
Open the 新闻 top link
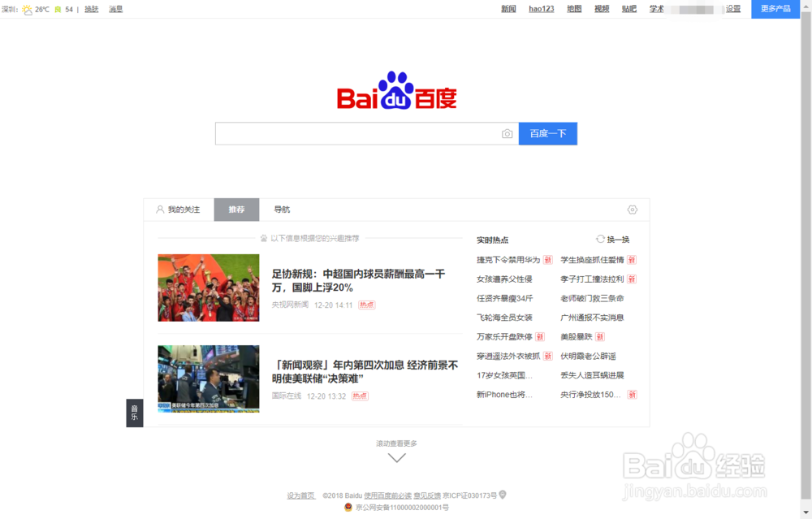coord(508,9)
